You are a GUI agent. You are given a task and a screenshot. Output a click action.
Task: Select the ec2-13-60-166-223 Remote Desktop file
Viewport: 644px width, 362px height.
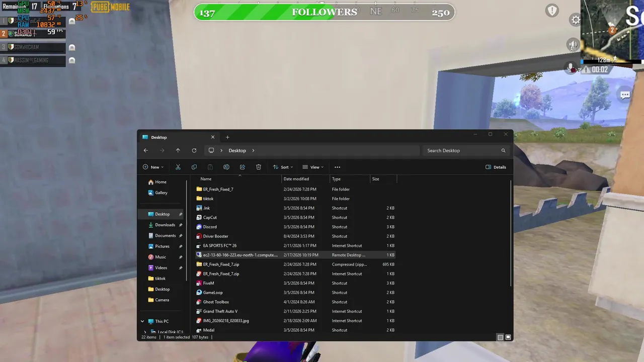point(295,255)
